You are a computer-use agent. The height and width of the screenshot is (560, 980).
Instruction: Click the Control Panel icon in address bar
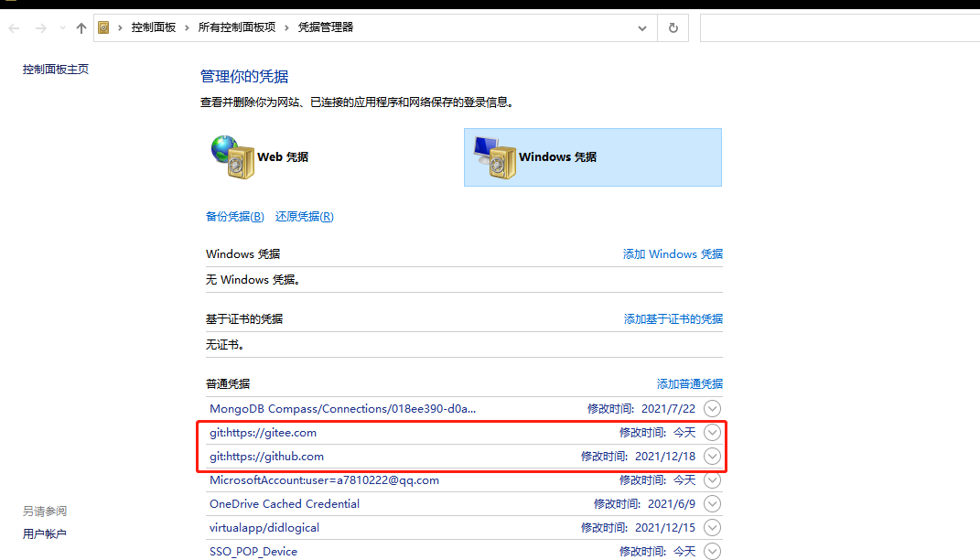point(103,27)
